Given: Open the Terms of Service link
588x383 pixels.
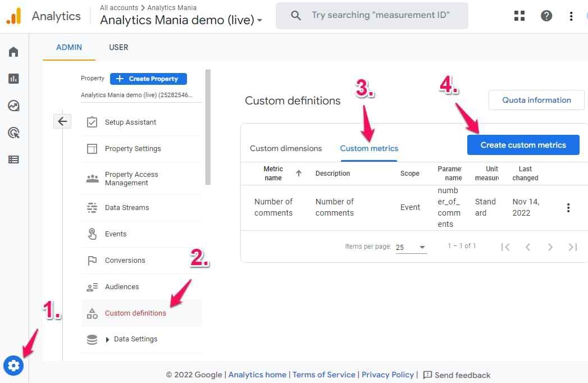Looking at the screenshot, I should click(324, 375).
